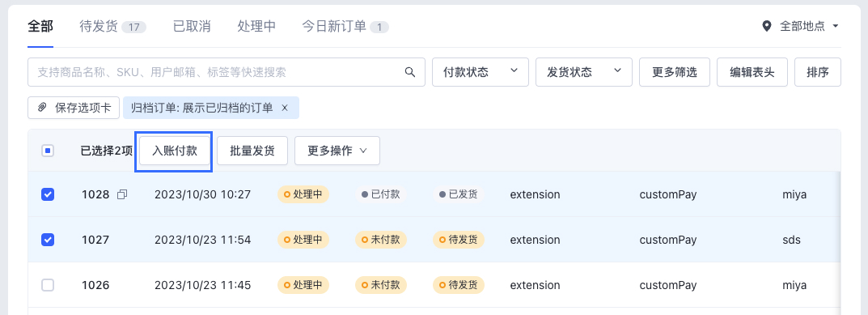
Task: Click the 未付款 badge on order 1026
Action: point(381,285)
